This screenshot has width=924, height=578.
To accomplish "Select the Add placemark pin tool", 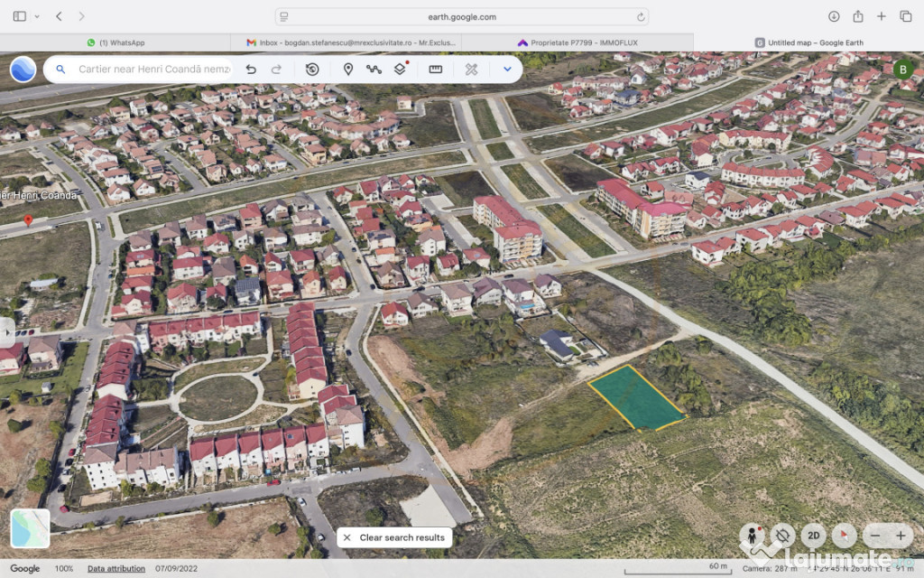I will 347,69.
